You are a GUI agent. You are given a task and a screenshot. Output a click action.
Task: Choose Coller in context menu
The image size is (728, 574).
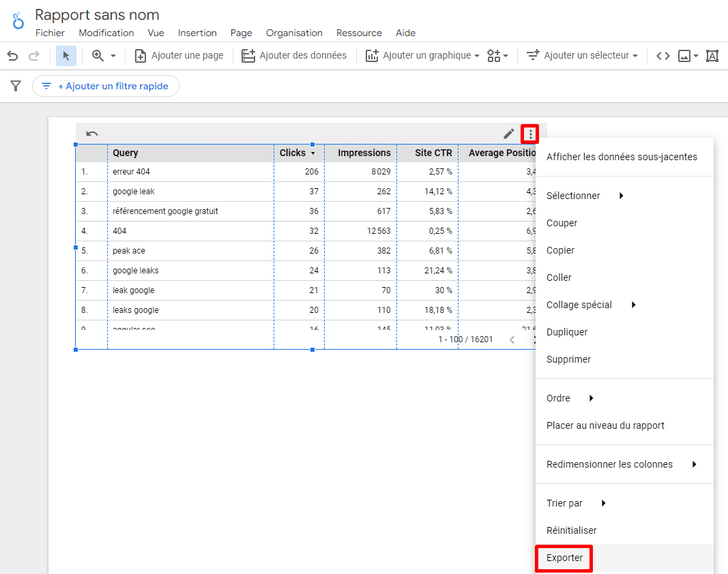(x=624, y=277)
